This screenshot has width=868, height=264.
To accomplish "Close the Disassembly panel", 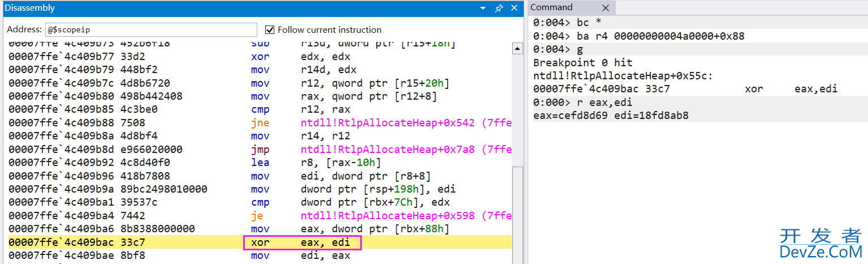I will coord(514,8).
